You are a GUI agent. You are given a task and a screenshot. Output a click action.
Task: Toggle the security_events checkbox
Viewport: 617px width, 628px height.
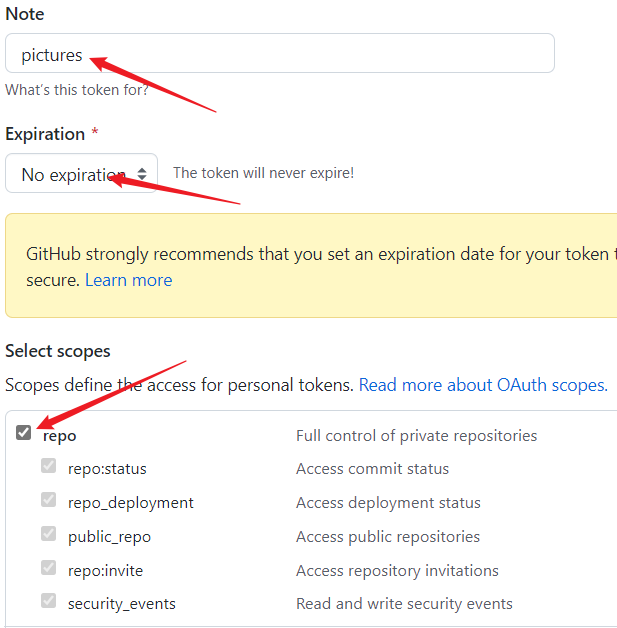pos(48,601)
